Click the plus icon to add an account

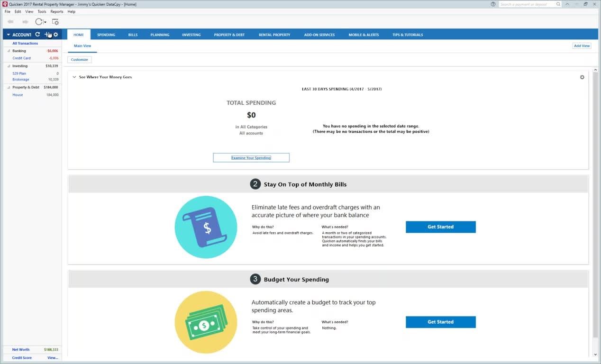[x=47, y=35]
